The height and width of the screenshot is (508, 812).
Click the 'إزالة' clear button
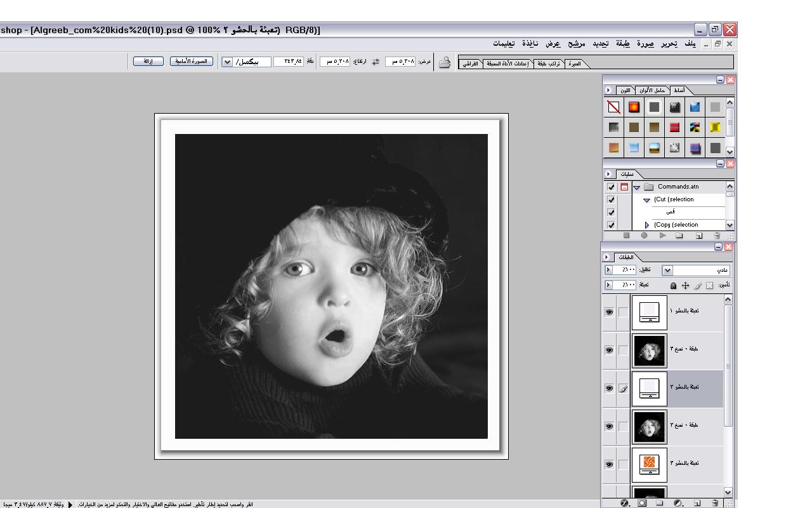click(x=148, y=61)
